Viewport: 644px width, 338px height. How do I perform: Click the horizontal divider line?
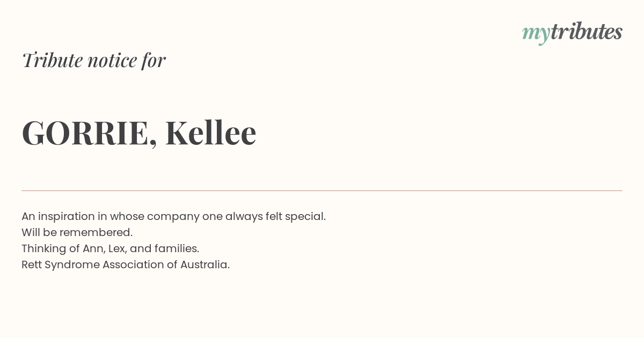click(322, 190)
